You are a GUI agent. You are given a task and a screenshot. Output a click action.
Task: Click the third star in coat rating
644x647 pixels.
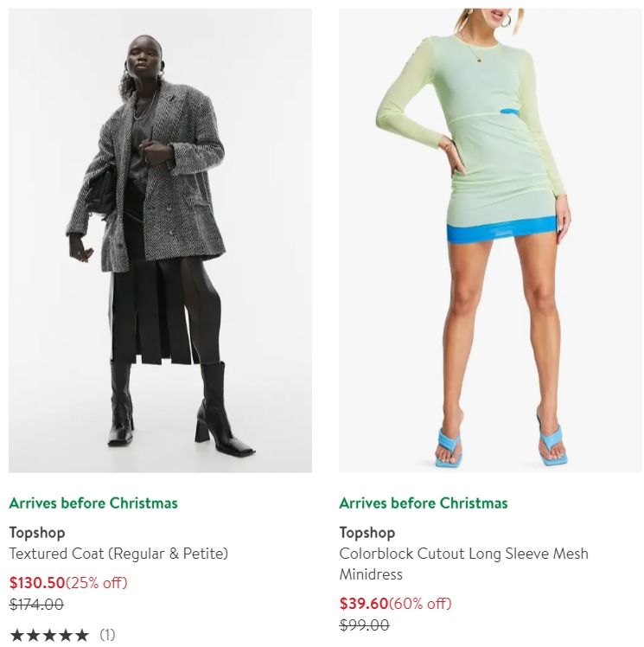(x=49, y=635)
